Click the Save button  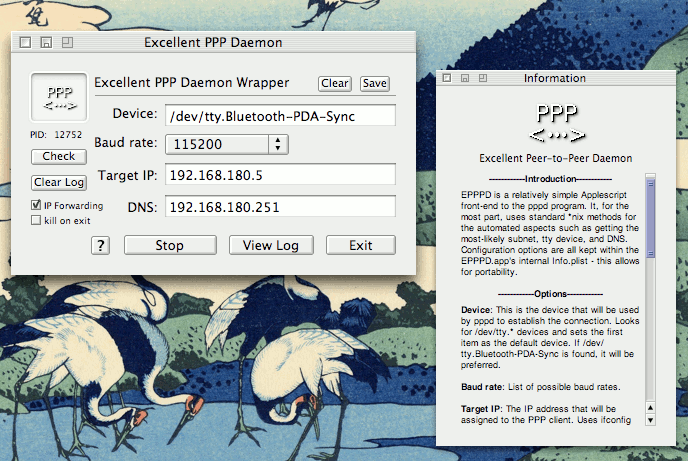click(374, 83)
